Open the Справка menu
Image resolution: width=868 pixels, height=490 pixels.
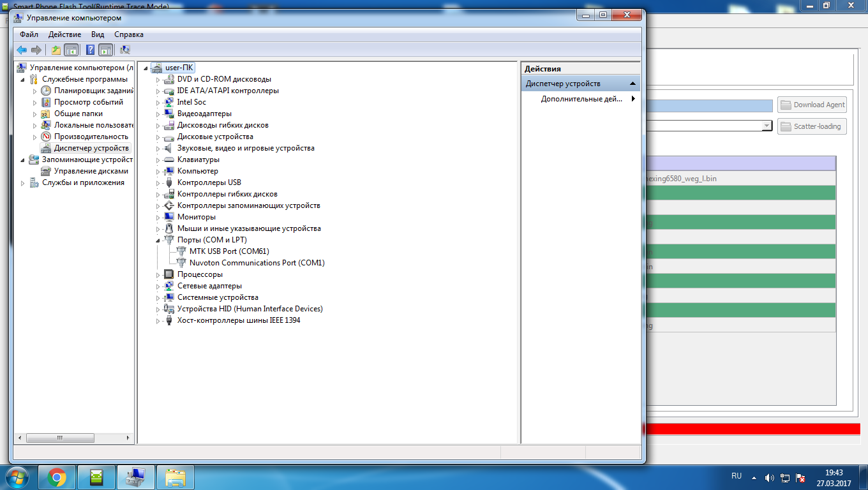pos(129,34)
